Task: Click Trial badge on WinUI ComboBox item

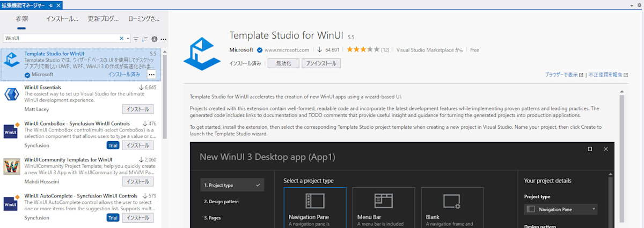Action: point(113,145)
